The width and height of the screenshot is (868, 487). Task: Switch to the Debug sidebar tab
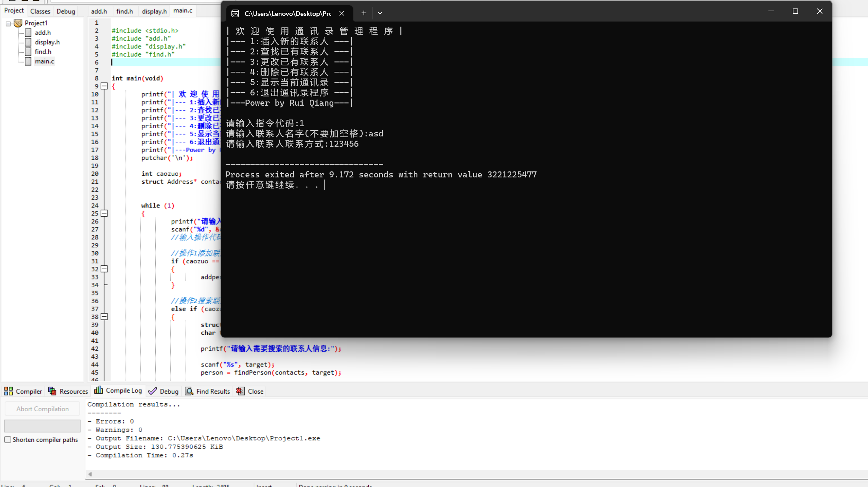[66, 11]
